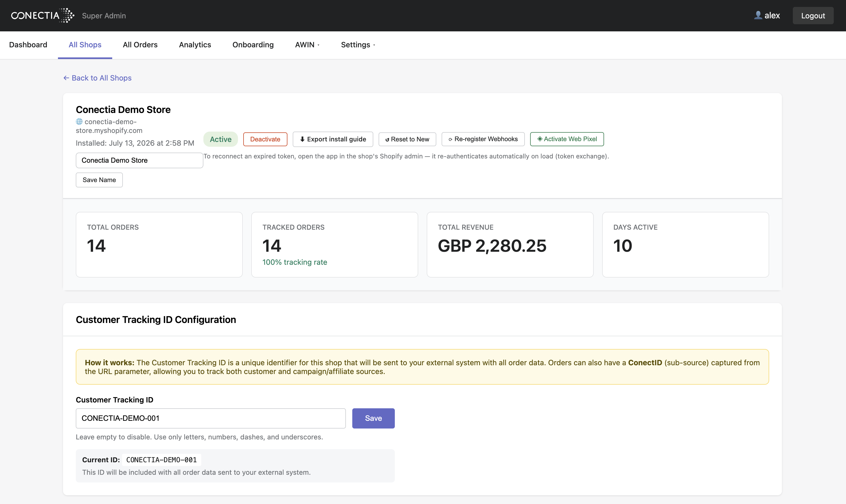The width and height of the screenshot is (846, 504).
Task: Click the GBP 2,280.25 revenue value
Action: (492, 246)
